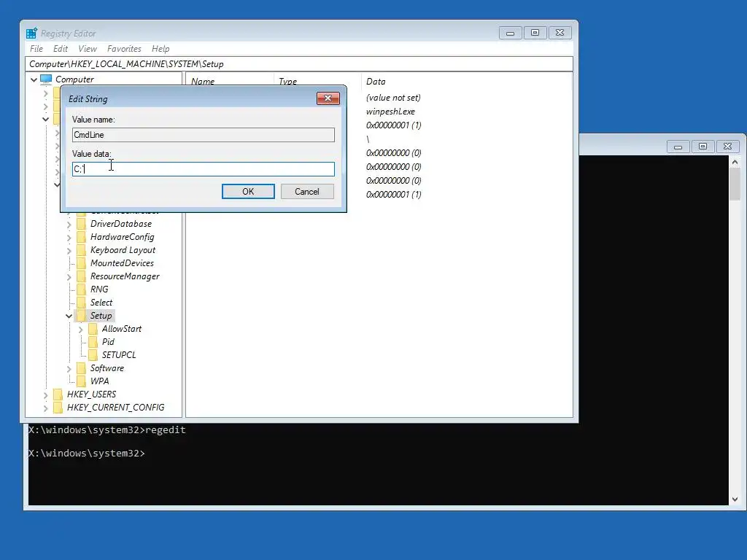This screenshot has width=747, height=560.
Task: Open the Edit menu
Action: coord(61,49)
